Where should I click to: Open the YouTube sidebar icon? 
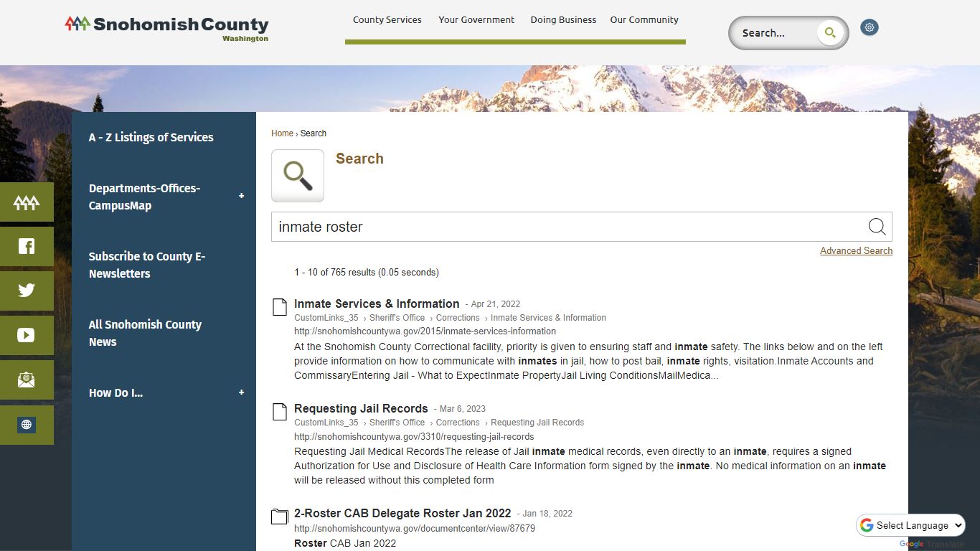[x=27, y=336]
